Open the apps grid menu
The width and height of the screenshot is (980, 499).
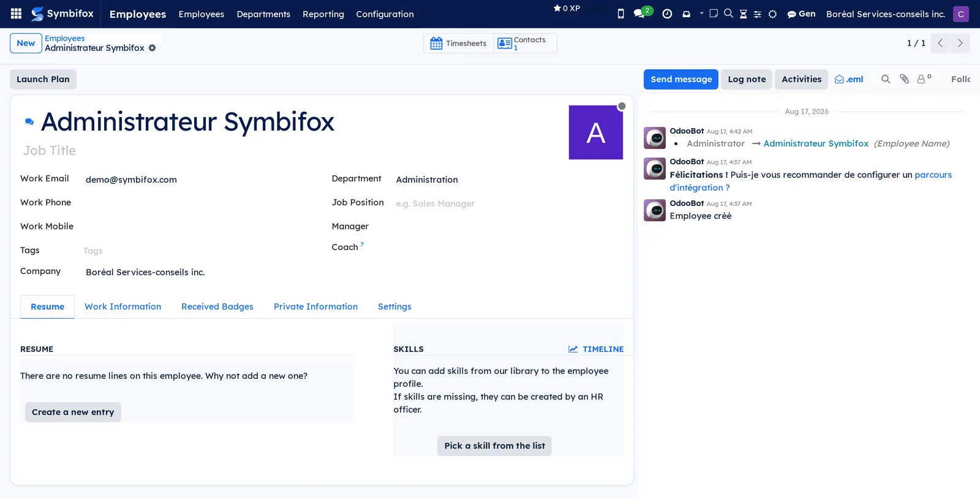pyautogui.click(x=17, y=13)
